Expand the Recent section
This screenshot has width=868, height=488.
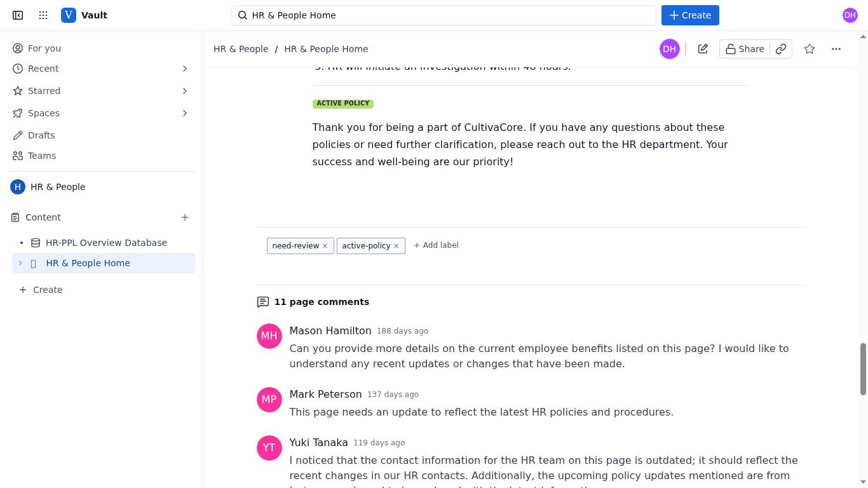click(x=185, y=69)
